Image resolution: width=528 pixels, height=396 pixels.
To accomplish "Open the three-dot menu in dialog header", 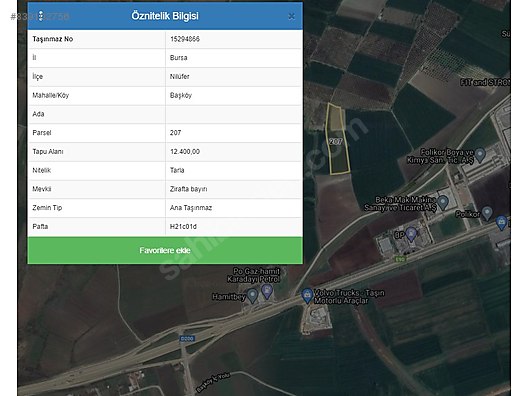I will pyautogui.click(x=40, y=16).
